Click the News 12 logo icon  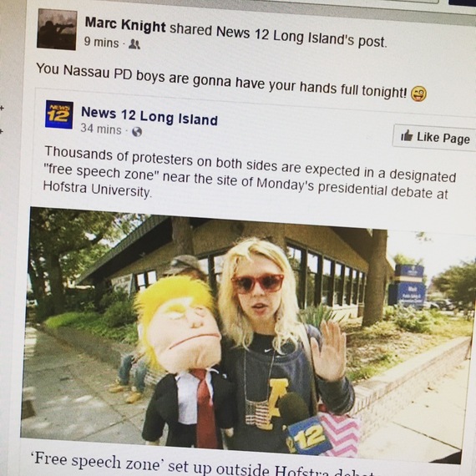click(x=59, y=114)
